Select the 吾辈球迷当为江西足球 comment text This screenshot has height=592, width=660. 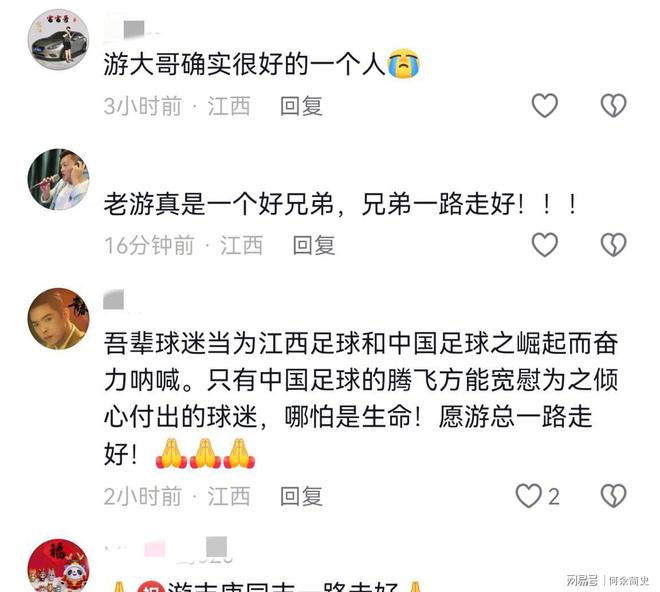click(x=361, y=398)
